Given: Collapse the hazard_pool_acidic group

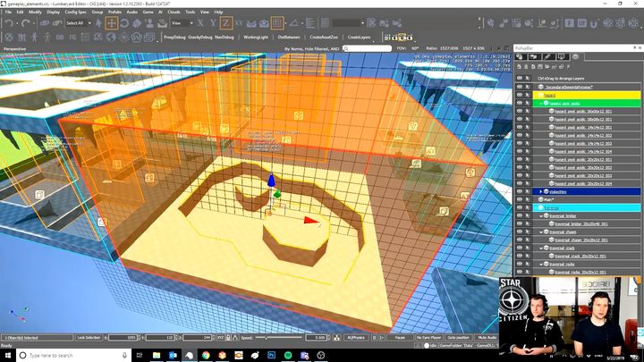Looking at the screenshot, I should click(540, 103).
